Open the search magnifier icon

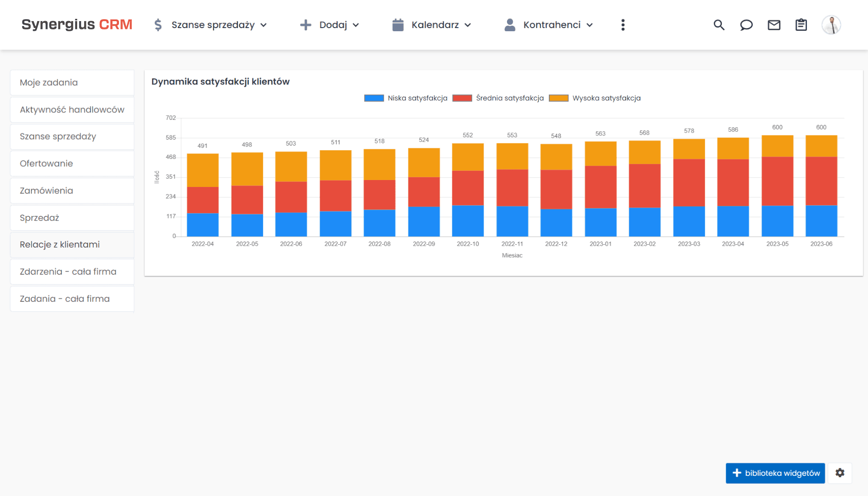tap(719, 25)
